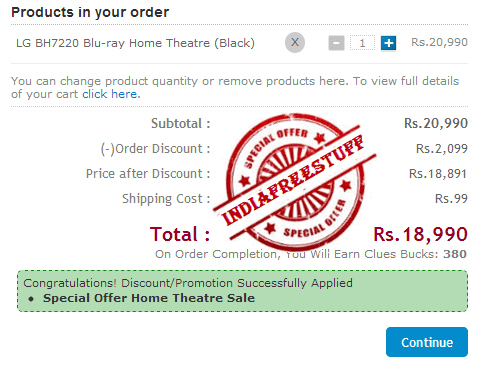483x365 pixels.
Task: Click the quantity input field showing 1
Action: point(362,43)
